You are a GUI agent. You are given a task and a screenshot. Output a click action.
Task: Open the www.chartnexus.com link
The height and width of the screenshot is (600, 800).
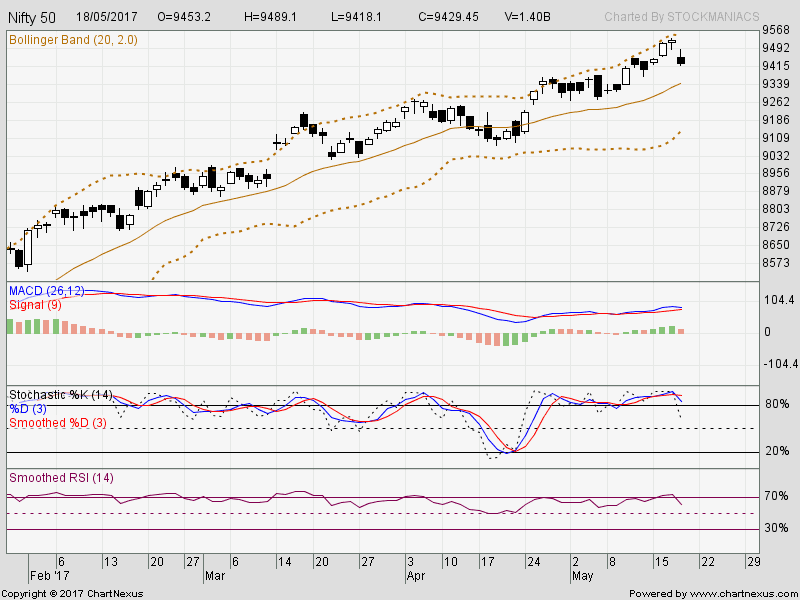coord(742,594)
